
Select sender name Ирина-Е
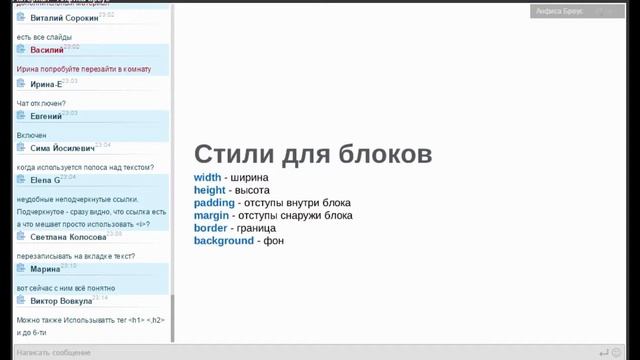[46, 84]
